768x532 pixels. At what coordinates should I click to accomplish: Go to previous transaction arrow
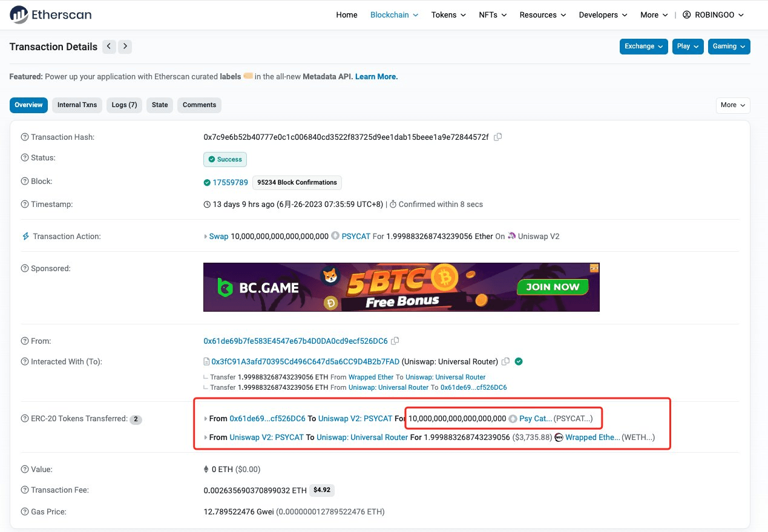[x=109, y=47]
